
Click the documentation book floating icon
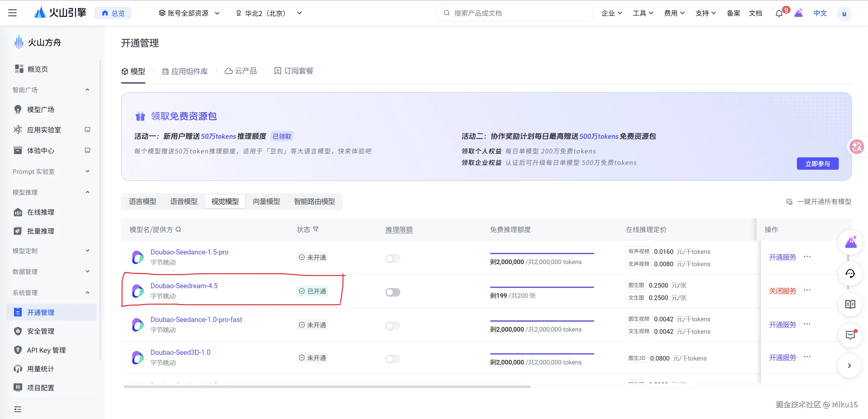coord(850,304)
